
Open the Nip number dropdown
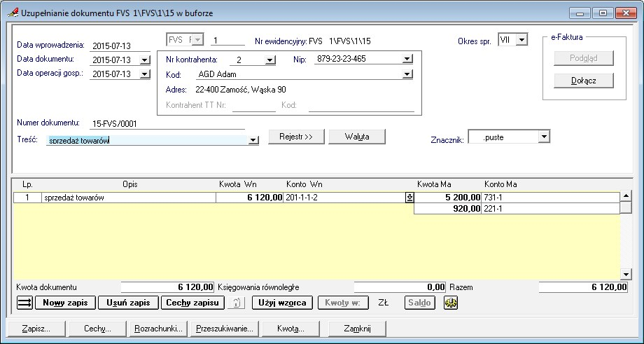(x=407, y=60)
